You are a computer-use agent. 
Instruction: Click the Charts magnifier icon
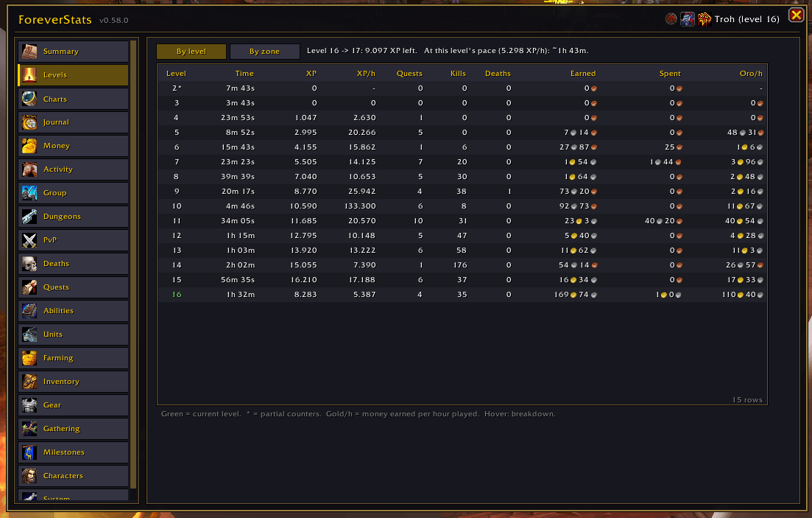tap(29, 99)
